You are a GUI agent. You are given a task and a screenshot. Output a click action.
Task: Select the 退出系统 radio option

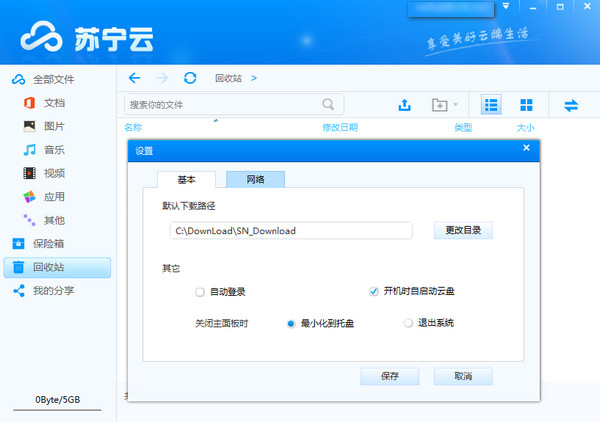click(408, 323)
